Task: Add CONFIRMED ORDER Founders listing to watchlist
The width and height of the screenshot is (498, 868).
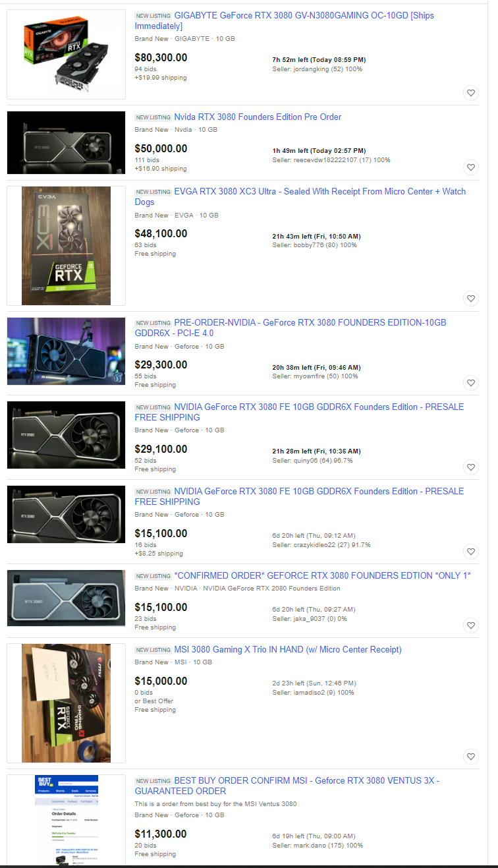Action: [470, 625]
